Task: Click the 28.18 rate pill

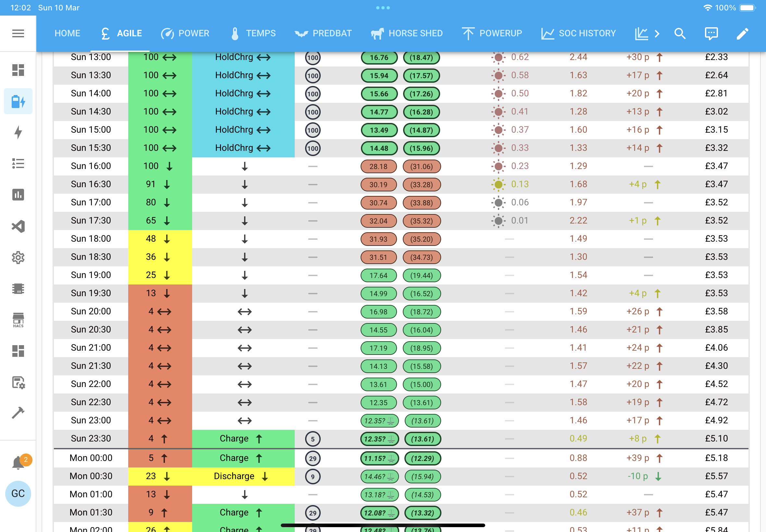Action: click(379, 166)
